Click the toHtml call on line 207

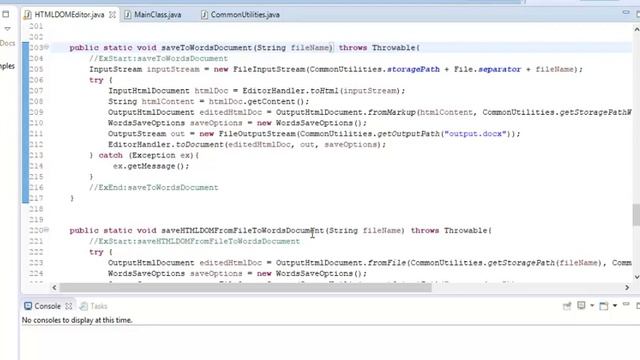point(324,91)
